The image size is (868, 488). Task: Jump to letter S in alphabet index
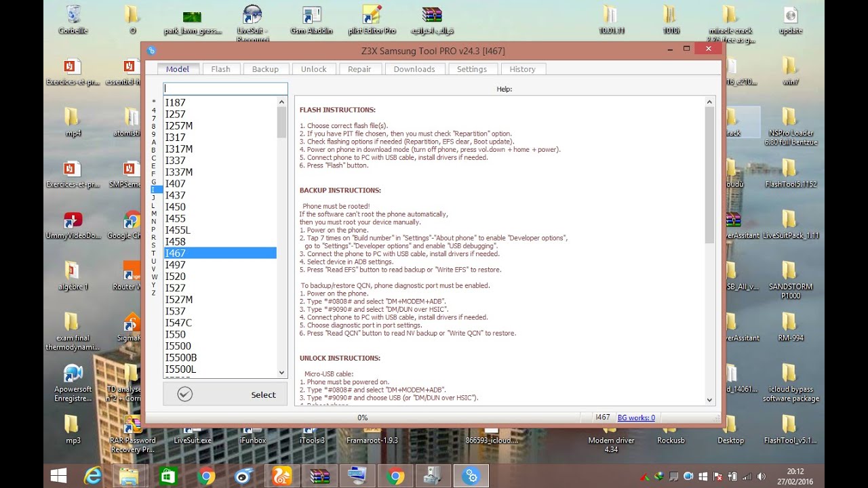(154, 245)
